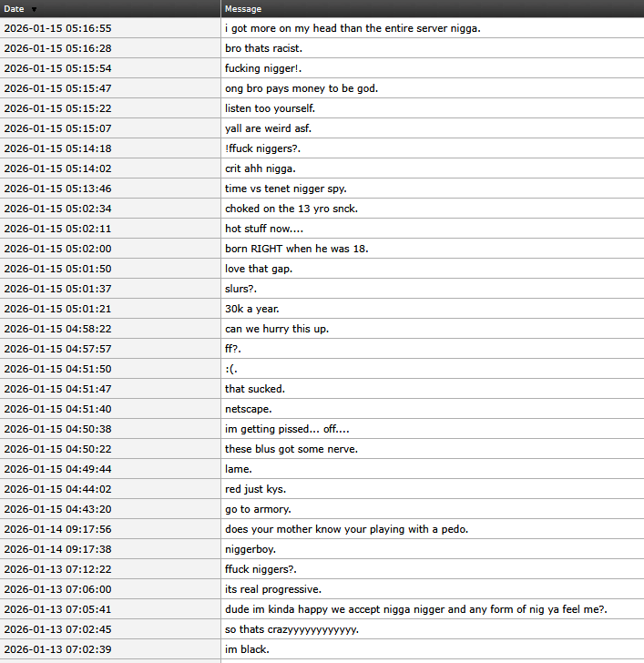The image size is (644, 663).
Task: Click the "these blus got some nerve." message
Action: point(291,449)
